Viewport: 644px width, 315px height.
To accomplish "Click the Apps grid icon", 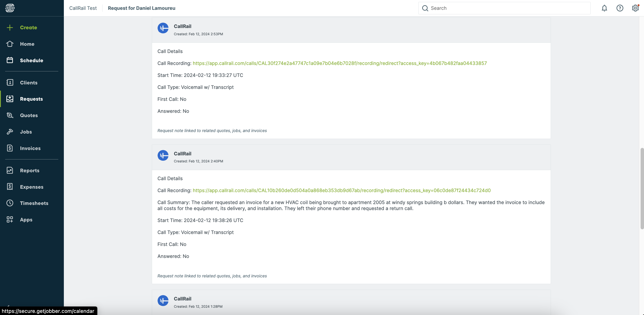I will pos(10,220).
